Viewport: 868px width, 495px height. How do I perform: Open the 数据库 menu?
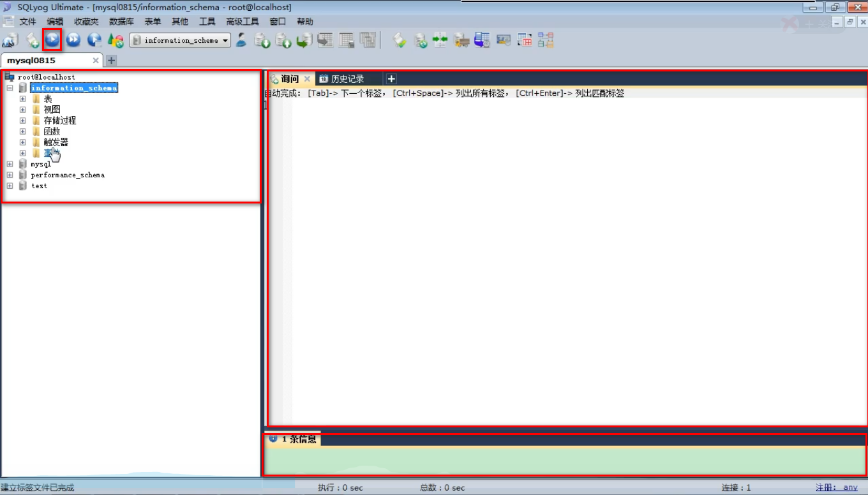(121, 22)
